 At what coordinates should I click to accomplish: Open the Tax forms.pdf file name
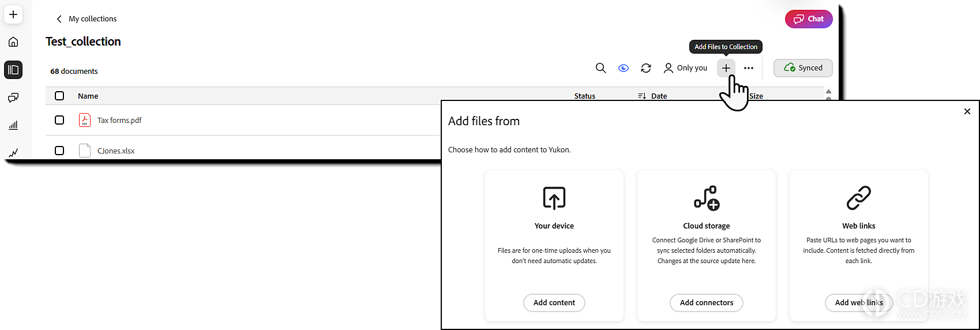119,121
